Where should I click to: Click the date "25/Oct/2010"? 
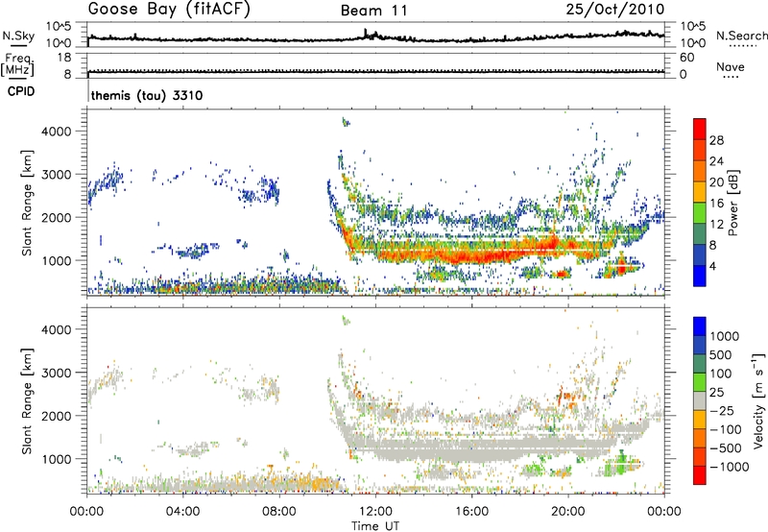click(615, 9)
